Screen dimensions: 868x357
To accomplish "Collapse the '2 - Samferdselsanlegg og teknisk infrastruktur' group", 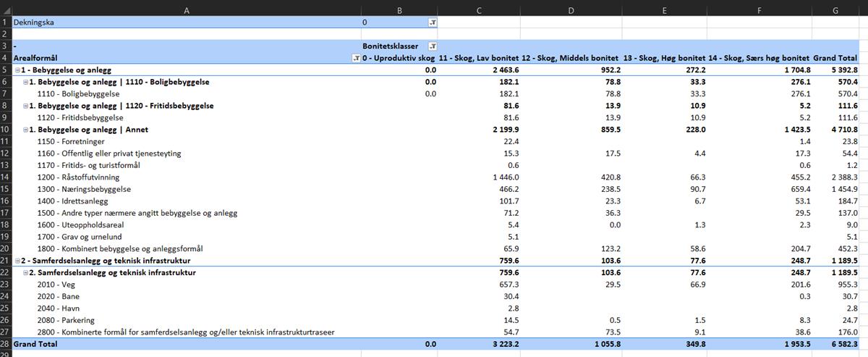I will pyautogui.click(x=17, y=260).
